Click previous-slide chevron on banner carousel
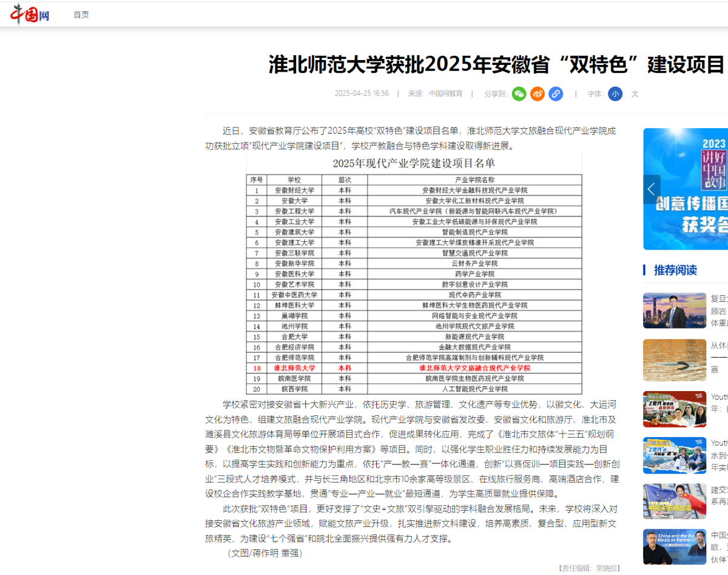The image size is (728, 575). pyautogui.click(x=651, y=189)
